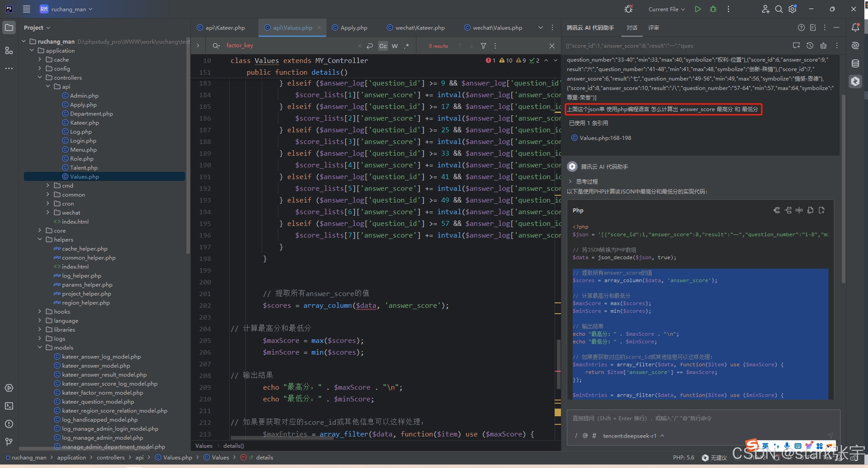Toggle Match Case (Cc) in search bar
This screenshot has height=468, width=868.
click(x=383, y=46)
